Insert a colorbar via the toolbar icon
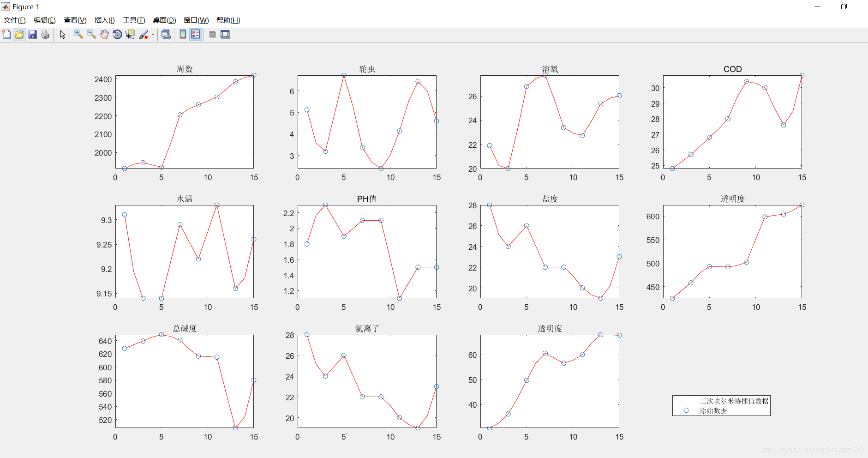Image resolution: width=868 pixels, height=458 pixels. click(x=183, y=34)
